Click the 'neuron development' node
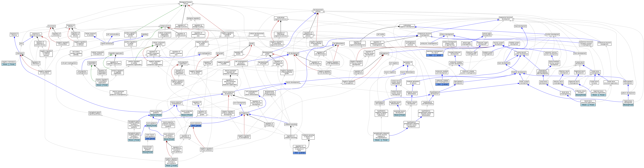 click(293, 82)
